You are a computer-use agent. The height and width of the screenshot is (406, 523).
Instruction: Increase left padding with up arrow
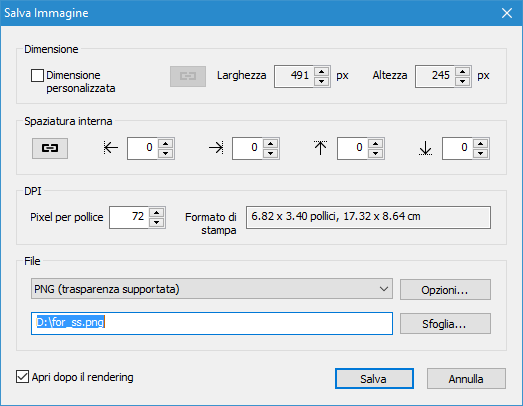[166, 143]
